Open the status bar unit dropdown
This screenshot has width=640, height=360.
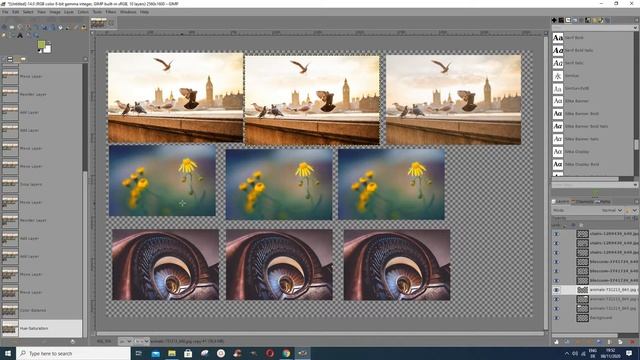pyautogui.click(x=125, y=341)
